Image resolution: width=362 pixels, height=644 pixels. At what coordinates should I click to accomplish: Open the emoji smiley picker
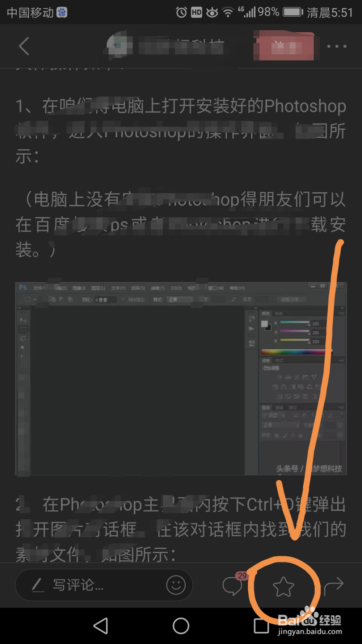coord(176,585)
